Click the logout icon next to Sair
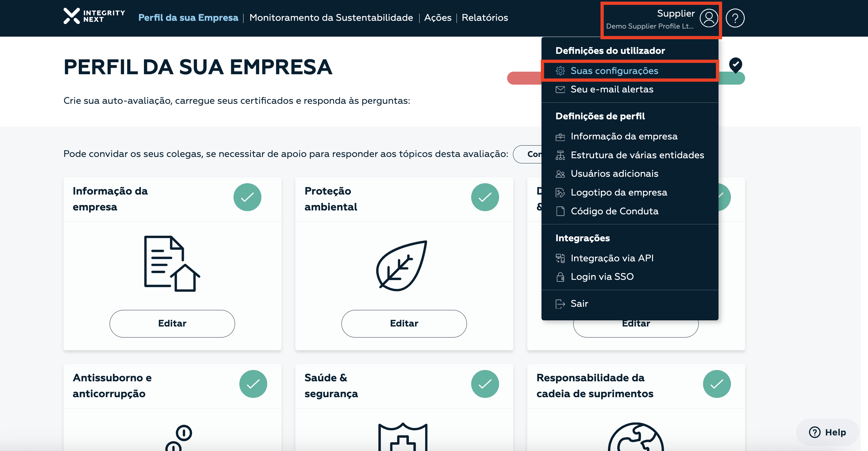The height and width of the screenshot is (451, 868). tap(560, 304)
